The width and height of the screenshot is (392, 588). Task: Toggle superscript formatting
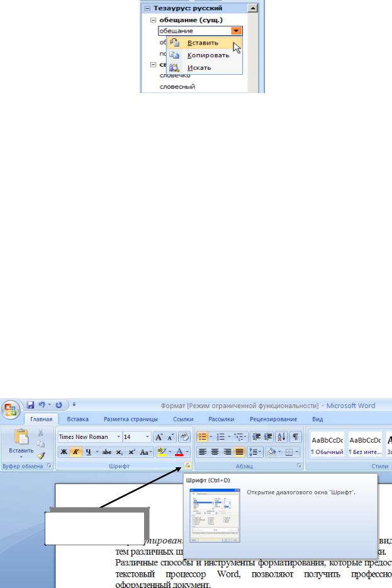click(x=132, y=452)
